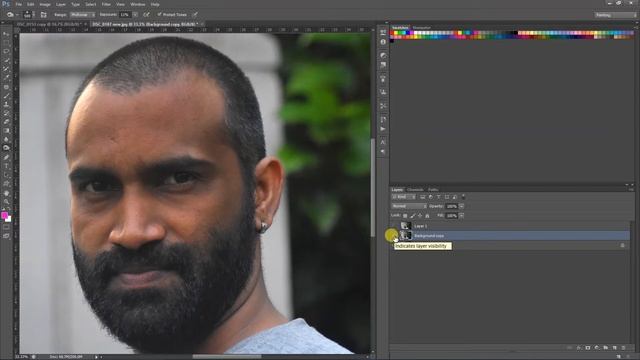Image resolution: width=640 pixels, height=360 pixels.
Task: Click the white background color swatch
Action: click(9, 220)
